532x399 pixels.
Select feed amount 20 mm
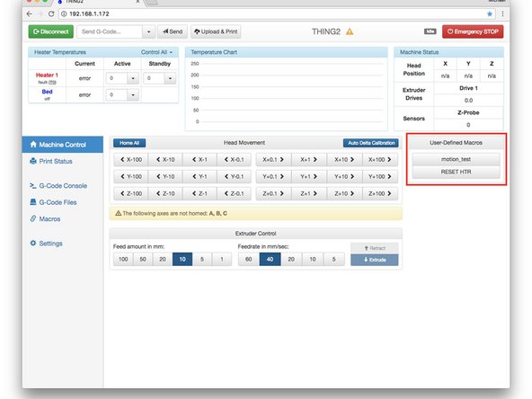click(x=163, y=259)
